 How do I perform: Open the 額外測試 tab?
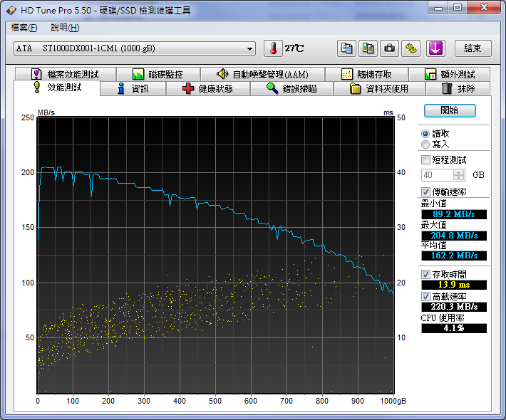[x=450, y=75]
